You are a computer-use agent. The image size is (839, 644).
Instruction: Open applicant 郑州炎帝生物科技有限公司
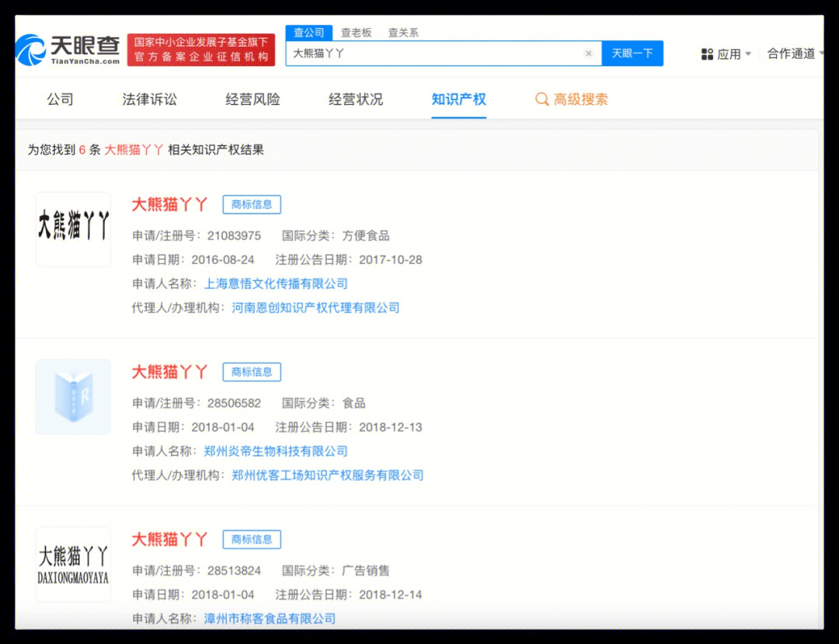(276, 451)
